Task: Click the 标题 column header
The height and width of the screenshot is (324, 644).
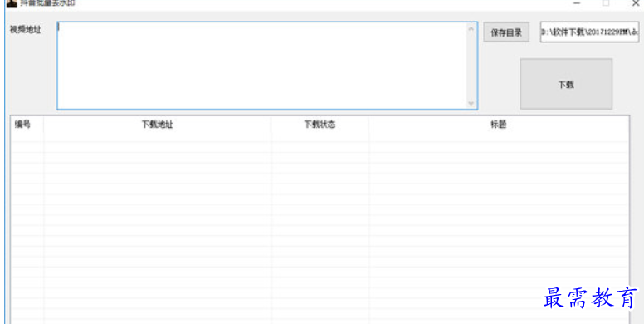Action: click(x=498, y=125)
